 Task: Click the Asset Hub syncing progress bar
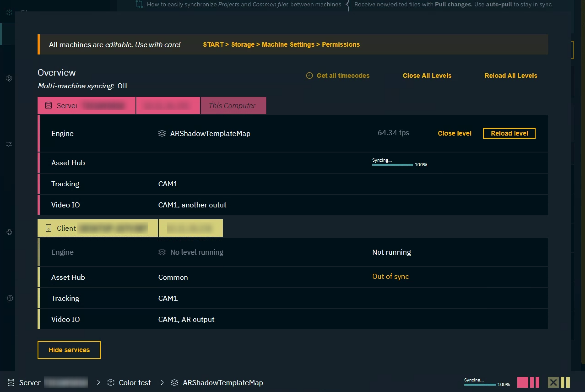pos(392,165)
